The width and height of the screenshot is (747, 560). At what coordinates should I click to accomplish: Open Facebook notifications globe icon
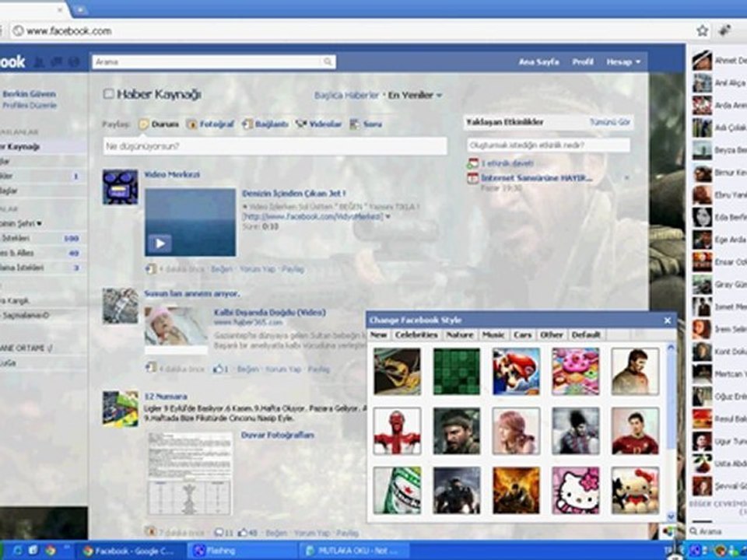pos(74,62)
